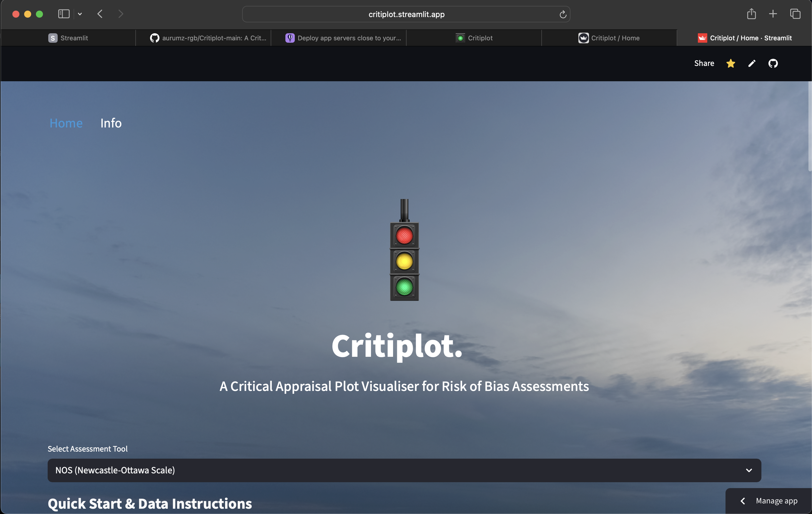Switch to the Info navigation tab

click(x=111, y=123)
